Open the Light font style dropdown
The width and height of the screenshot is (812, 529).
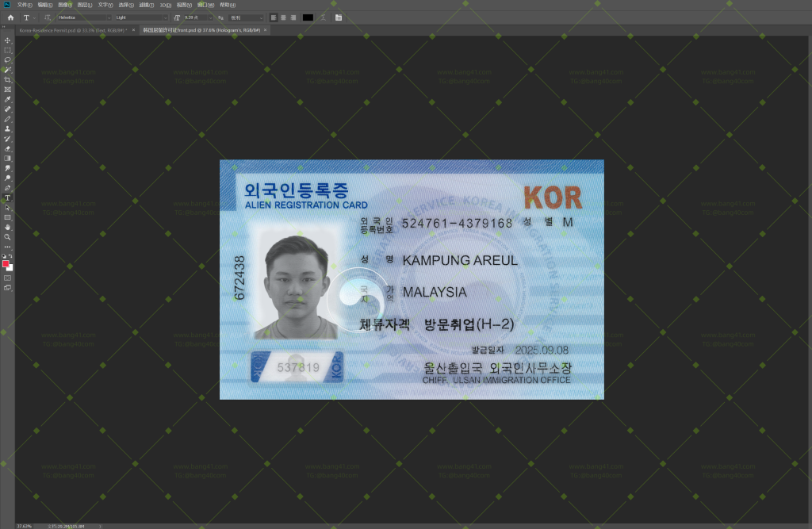coord(166,17)
